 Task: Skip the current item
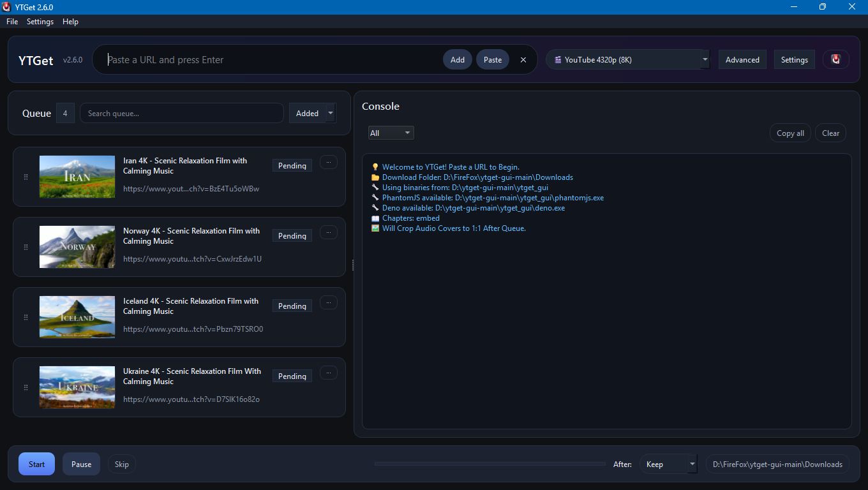121,464
